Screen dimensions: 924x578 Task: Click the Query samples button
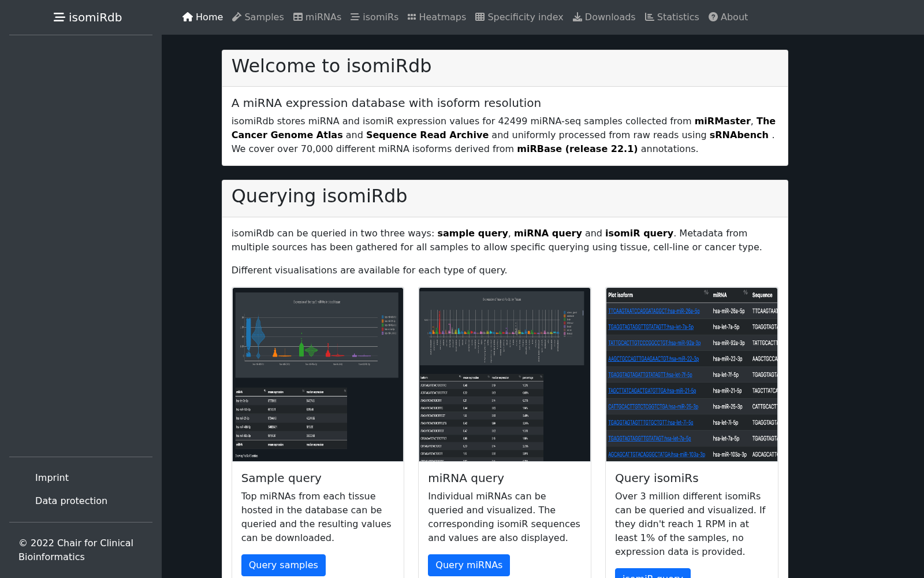(x=284, y=565)
